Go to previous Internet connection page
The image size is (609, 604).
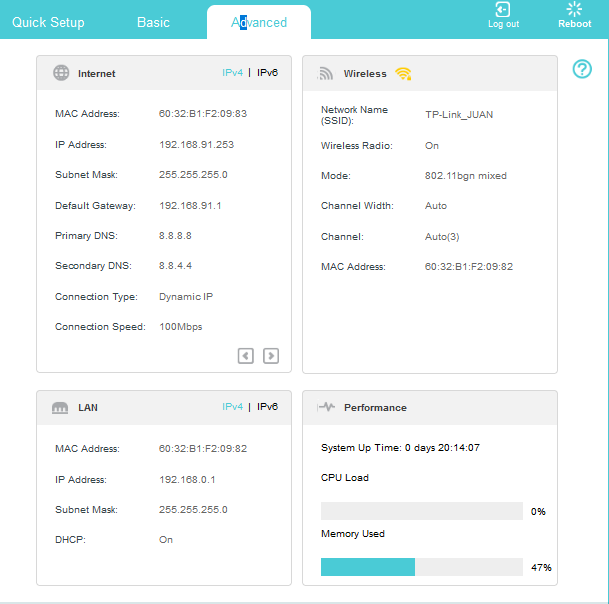(x=246, y=355)
